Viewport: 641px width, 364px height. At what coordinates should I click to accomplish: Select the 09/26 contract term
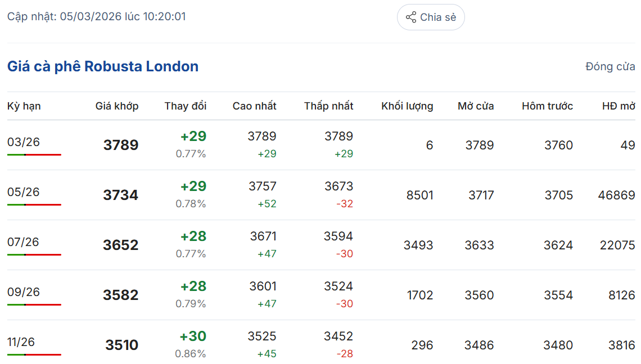click(24, 292)
